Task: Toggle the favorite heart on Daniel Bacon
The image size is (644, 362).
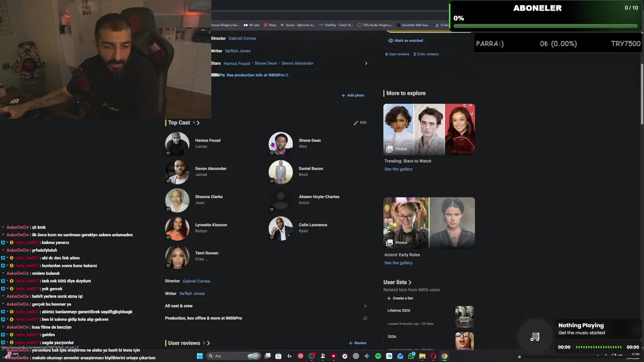Action: tap(272, 182)
